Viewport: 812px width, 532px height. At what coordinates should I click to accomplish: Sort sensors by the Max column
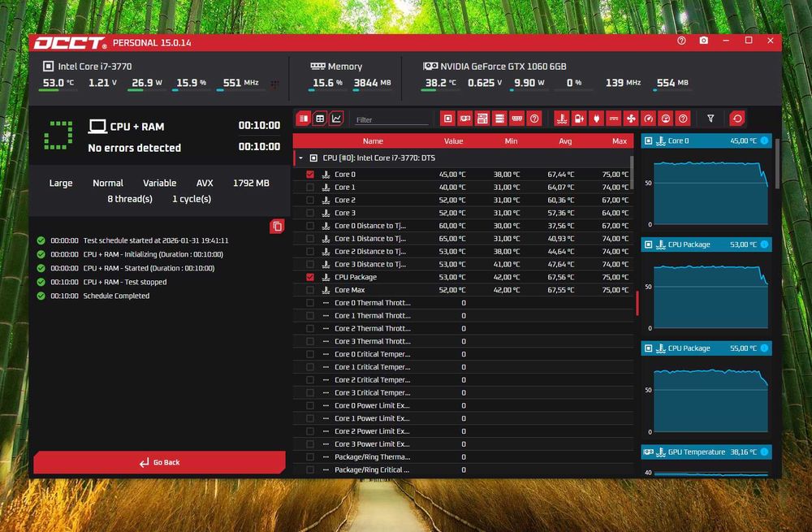pos(620,141)
